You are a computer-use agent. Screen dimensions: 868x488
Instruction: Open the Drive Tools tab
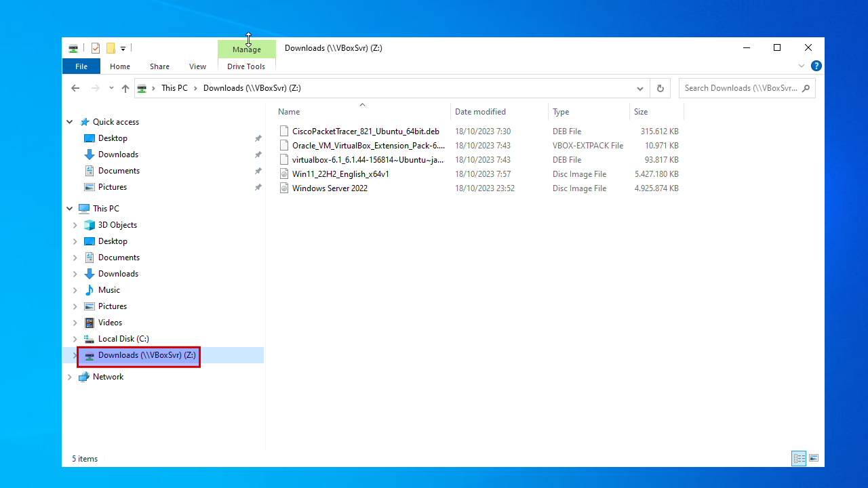click(x=246, y=66)
